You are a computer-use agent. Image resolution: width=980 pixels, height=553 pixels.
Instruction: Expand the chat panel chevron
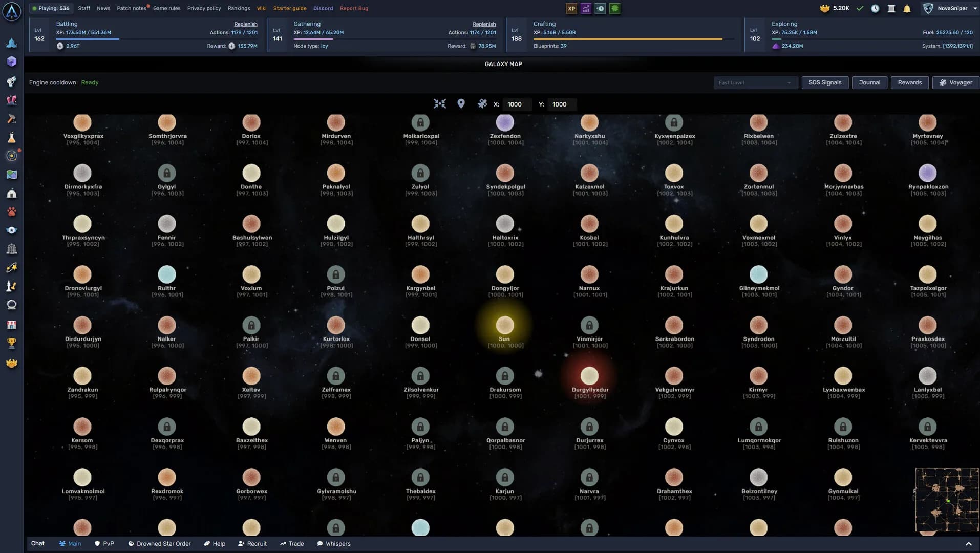968,544
